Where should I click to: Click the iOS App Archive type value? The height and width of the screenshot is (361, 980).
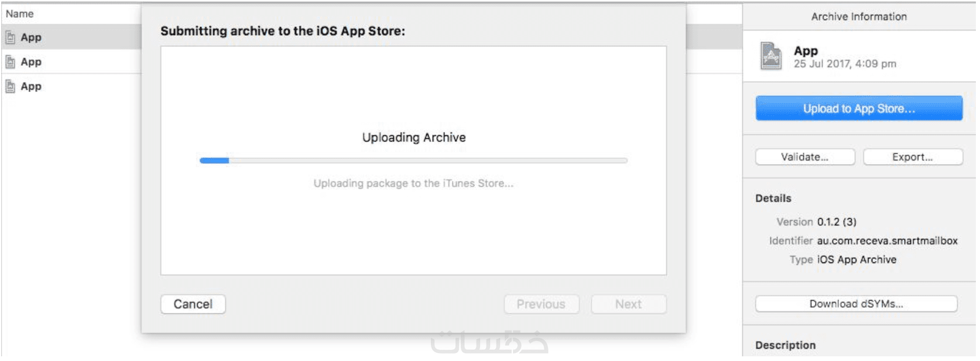pos(856,260)
